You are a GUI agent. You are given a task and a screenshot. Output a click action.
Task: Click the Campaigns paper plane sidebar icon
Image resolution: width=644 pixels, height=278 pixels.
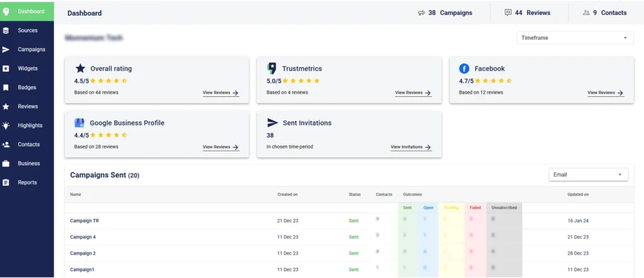(x=6, y=50)
